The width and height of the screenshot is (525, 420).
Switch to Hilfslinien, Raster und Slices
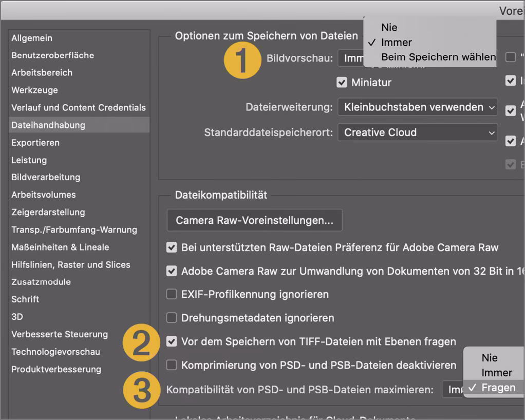(71, 265)
